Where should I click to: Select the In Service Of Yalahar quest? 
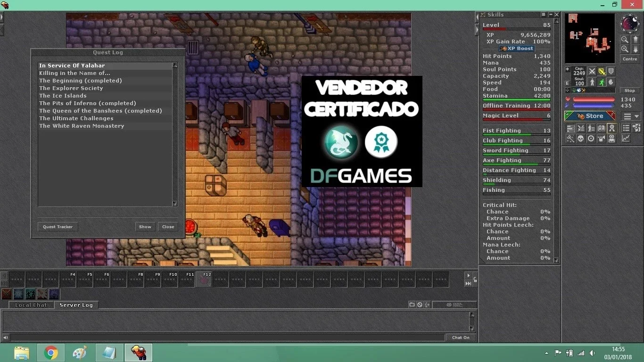105,66
